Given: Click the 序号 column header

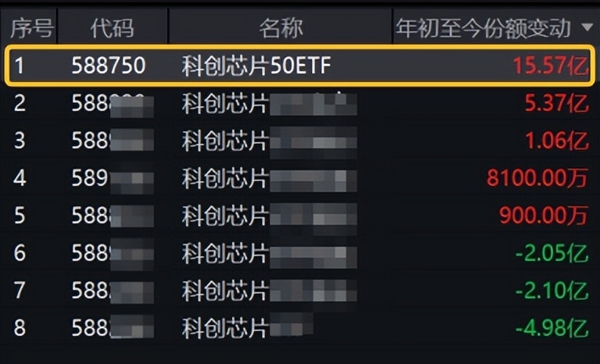Looking at the screenshot, I should pos(31,29).
